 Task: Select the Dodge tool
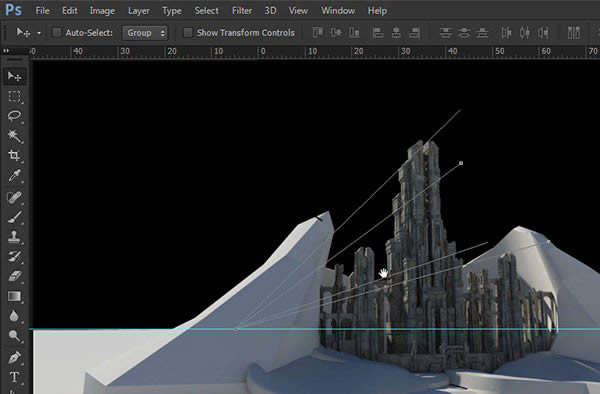14,336
